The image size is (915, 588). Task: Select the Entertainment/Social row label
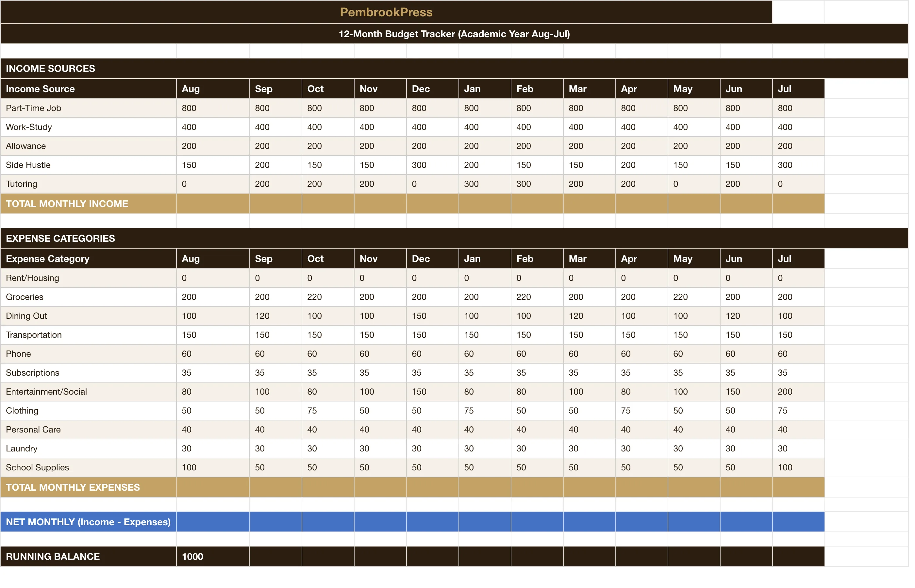88,392
